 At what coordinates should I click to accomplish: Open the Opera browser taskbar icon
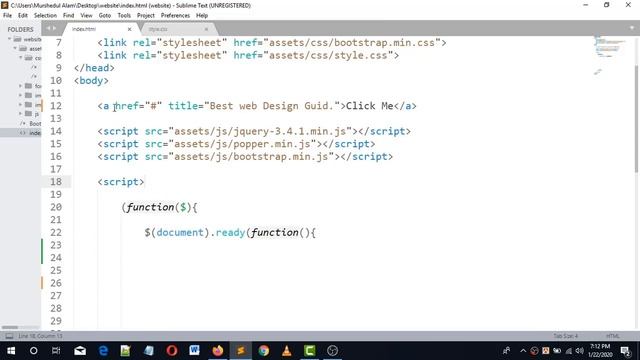[172, 351]
